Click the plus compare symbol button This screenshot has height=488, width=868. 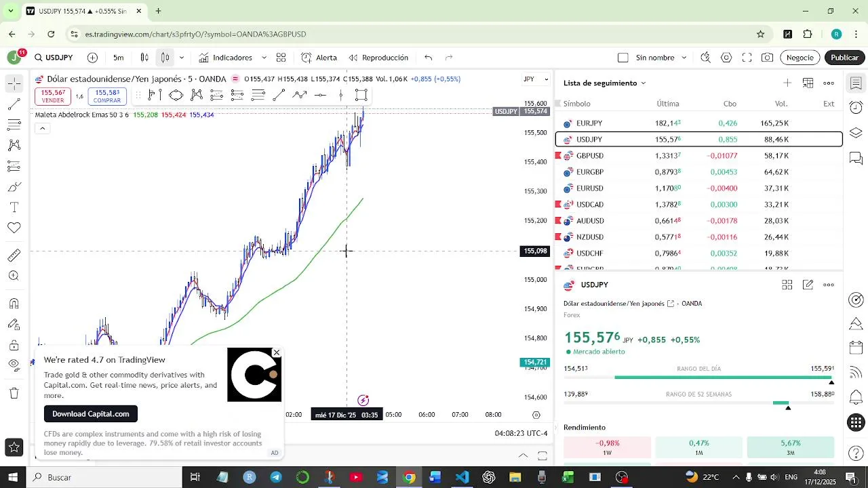[92, 58]
